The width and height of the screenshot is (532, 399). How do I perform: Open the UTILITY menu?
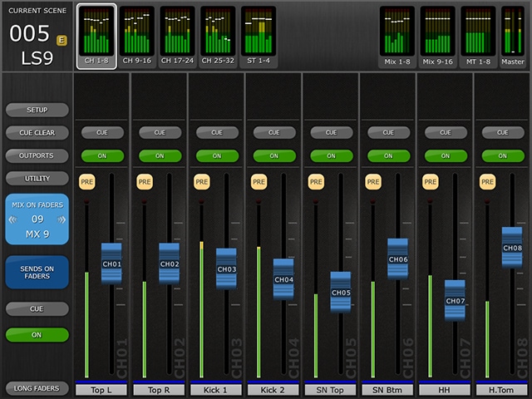coord(37,178)
